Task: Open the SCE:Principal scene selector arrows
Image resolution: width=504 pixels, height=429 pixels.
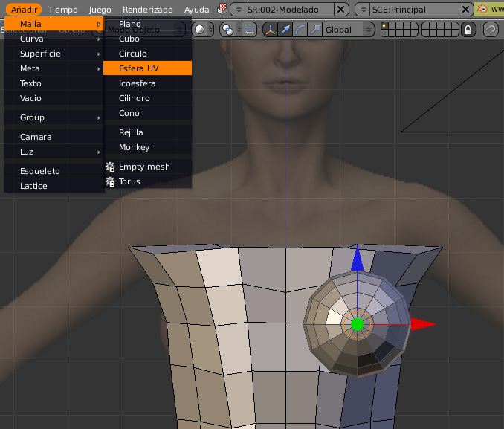Action: 364,10
